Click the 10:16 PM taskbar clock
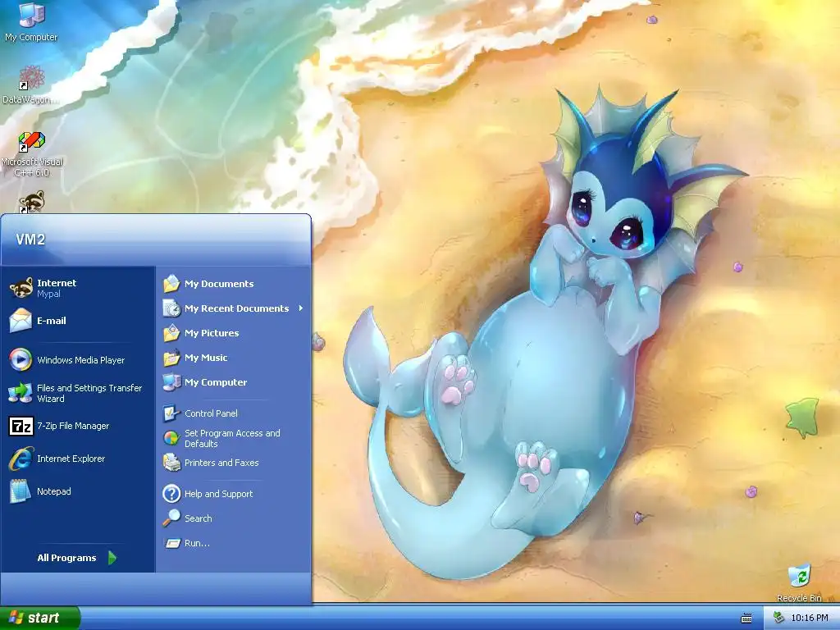The image size is (840, 630). [809, 619]
